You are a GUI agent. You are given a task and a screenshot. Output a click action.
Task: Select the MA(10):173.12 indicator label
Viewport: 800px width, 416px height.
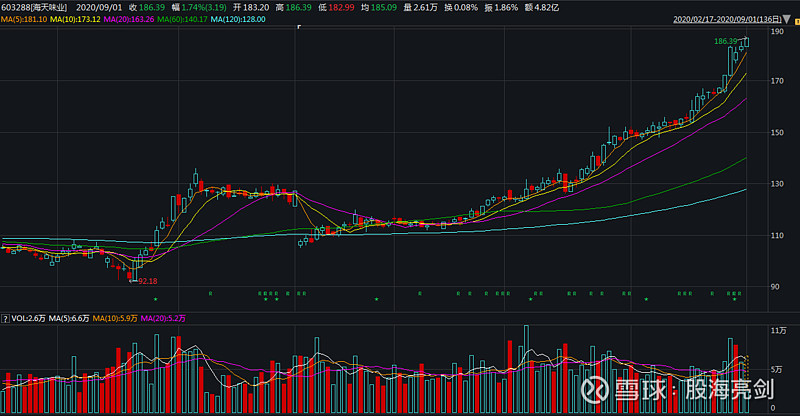coord(76,19)
